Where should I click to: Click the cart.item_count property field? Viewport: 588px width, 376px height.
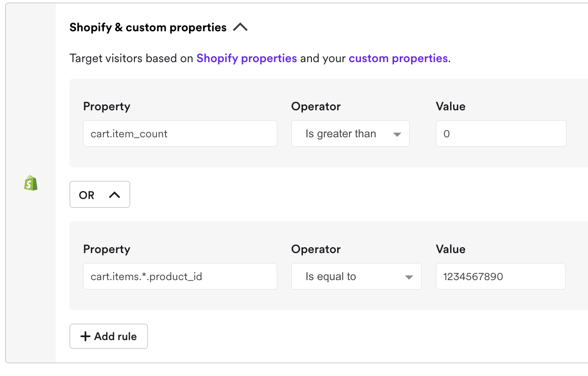tap(180, 134)
